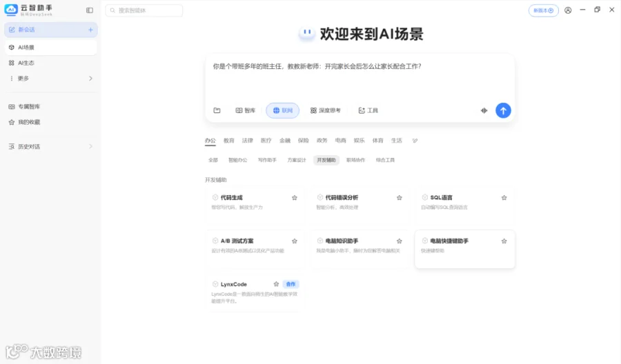Open the 电脑知识助手 agent card
Image resolution: width=621 pixels, height=364 pixels.
tap(359, 250)
